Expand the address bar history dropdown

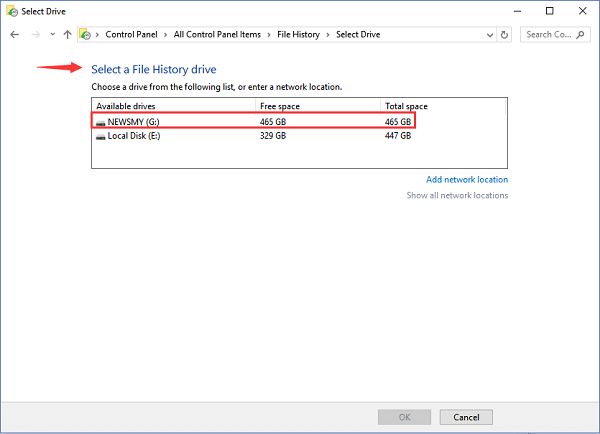tap(488, 34)
